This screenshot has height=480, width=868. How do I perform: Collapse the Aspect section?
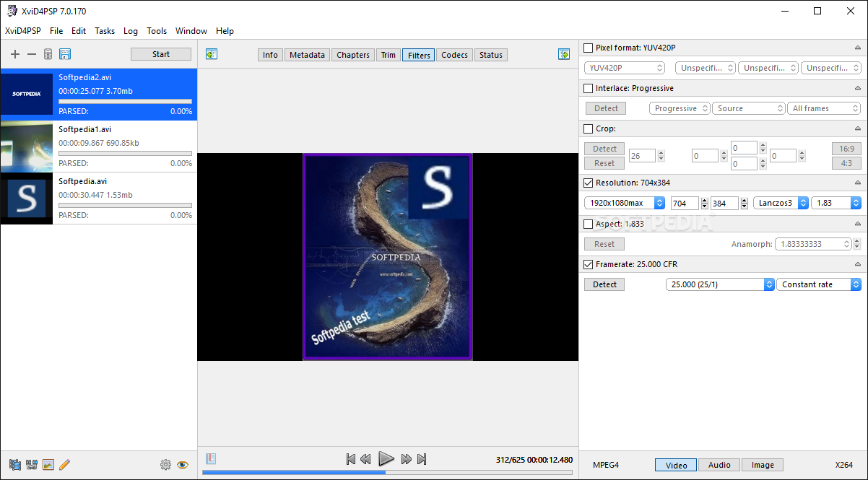tap(857, 224)
